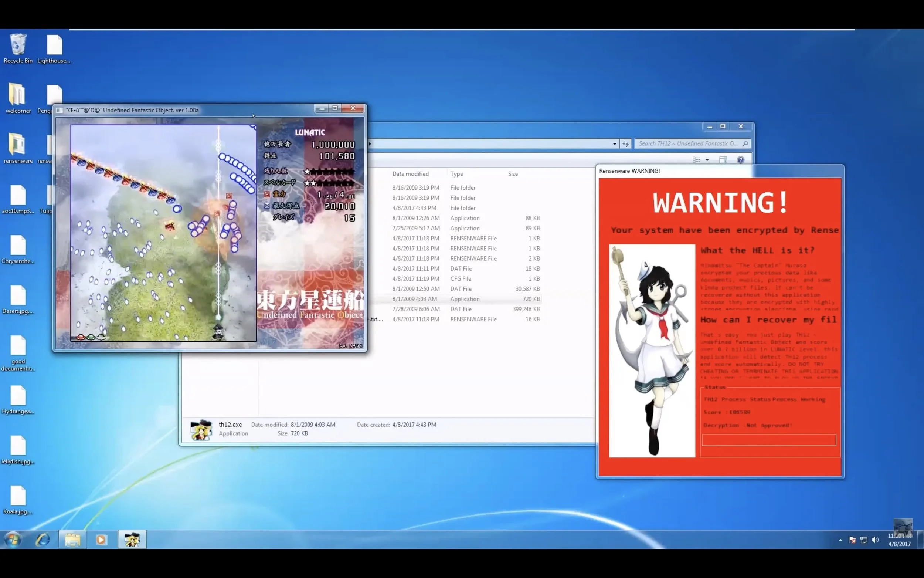Change your view icon in Explorer
Screen dimensions: 924x578
click(696, 160)
